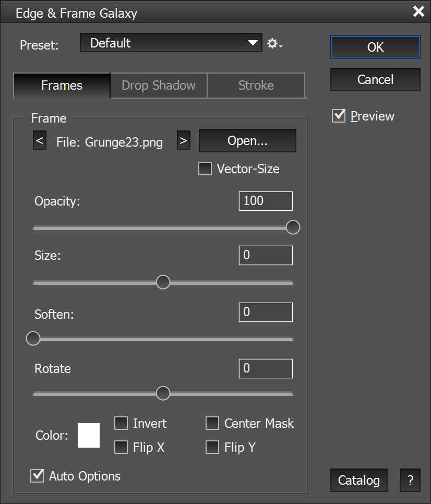Check the Flip Y box
The height and width of the screenshot is (504, 431).
click(212, 447)
